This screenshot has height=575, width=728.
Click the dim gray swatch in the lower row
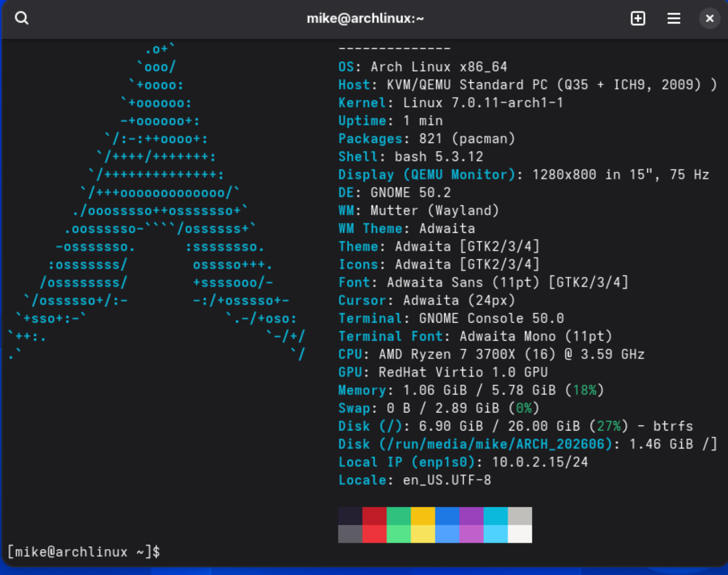350,534
